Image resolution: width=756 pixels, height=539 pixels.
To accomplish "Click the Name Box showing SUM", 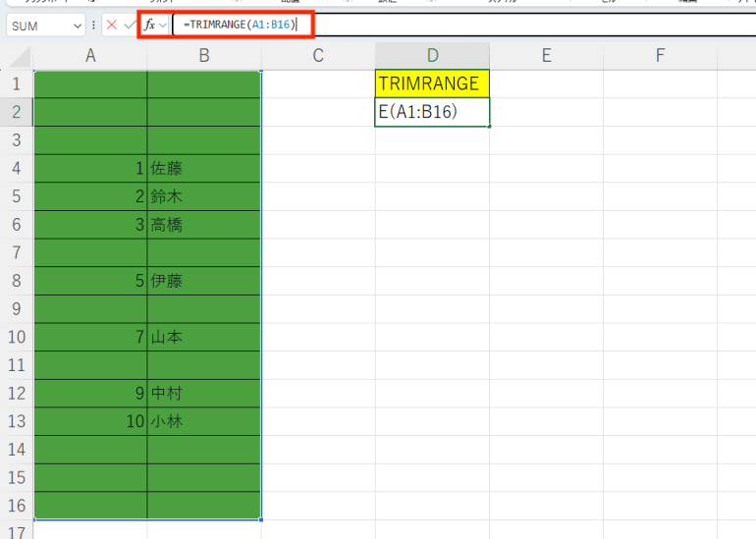I will (x=39, y=26).
